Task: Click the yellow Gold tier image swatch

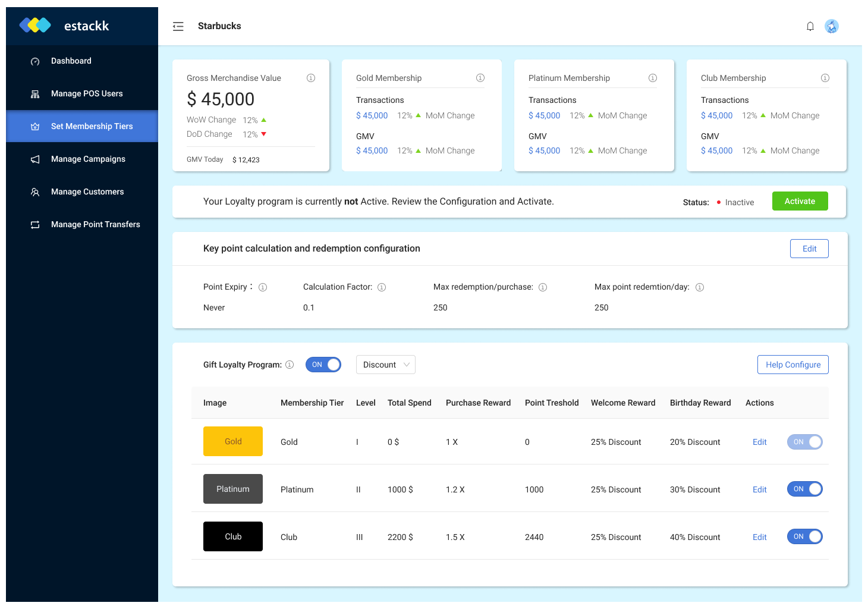Action: 233,441
